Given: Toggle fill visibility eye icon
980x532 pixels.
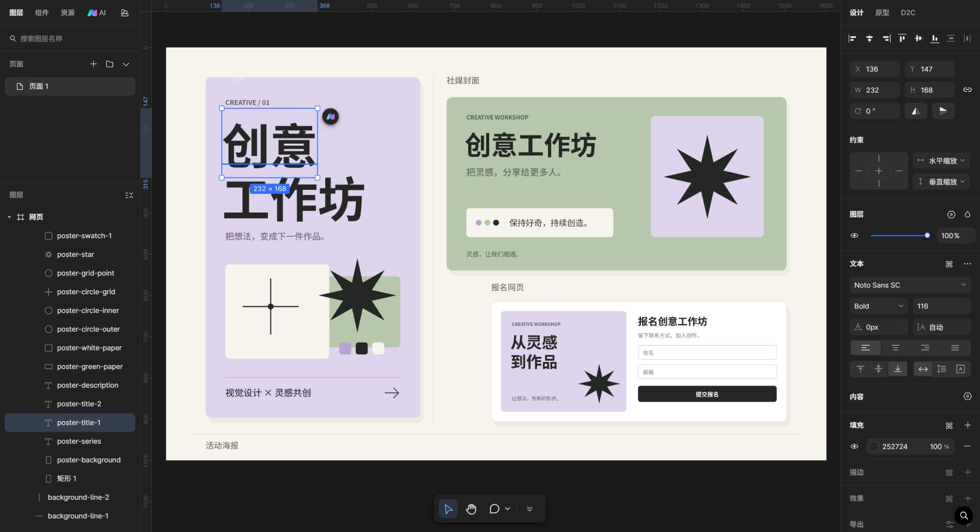Looking at the screenshot, I should coord(855,447).
